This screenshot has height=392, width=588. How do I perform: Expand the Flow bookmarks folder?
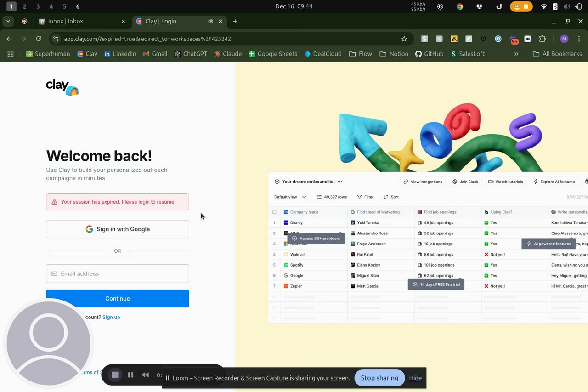tap(361, 54)
